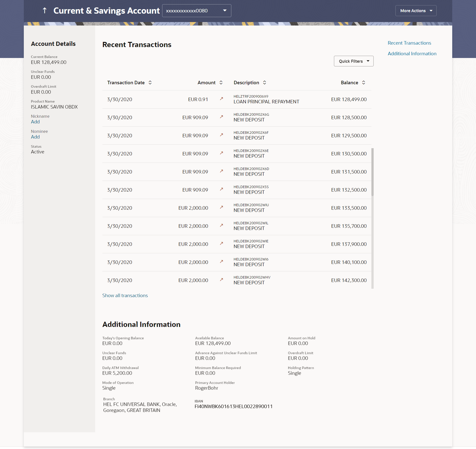Sort by Amount column arrows
Viewport: 476px width, 449px height.
221,83
